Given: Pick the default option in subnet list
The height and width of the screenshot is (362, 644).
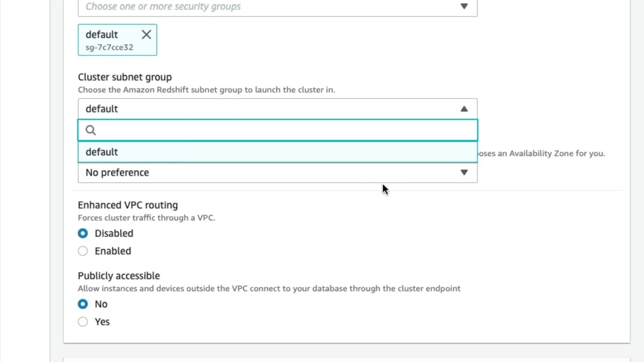Looking at the screenshot, I should click(102, 152).
